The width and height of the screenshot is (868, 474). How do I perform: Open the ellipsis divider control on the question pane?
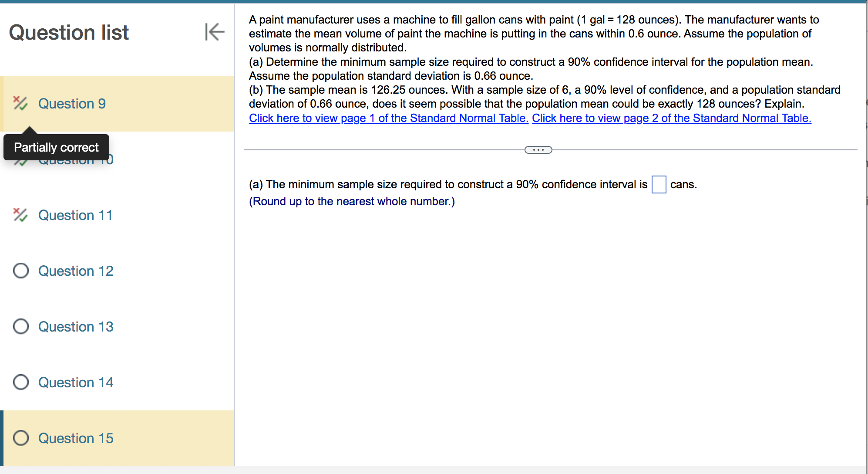click(538, 149)
